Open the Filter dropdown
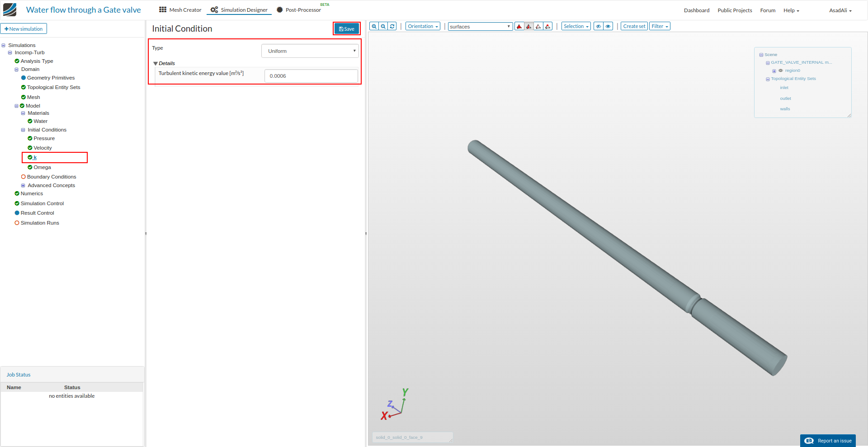The image size is (868, 447). pos(660,26)
